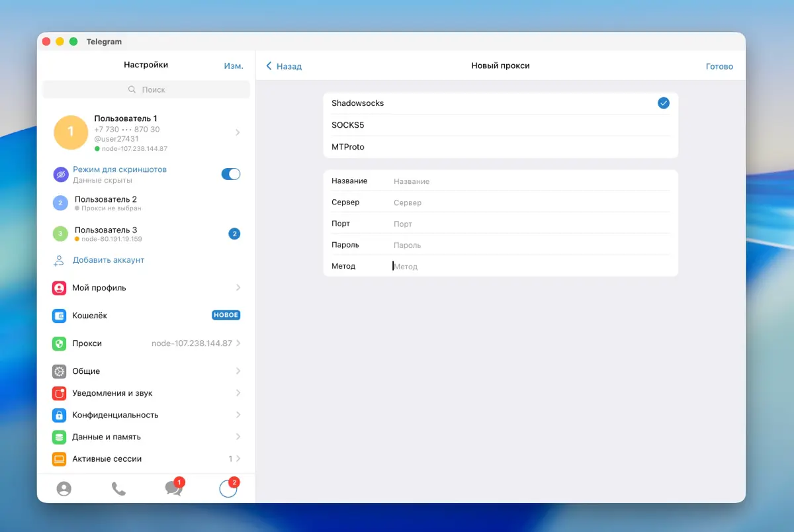Focus the Поиск search field
The height and width of the screenshot is (532, 794).
(x=146, y=89)
